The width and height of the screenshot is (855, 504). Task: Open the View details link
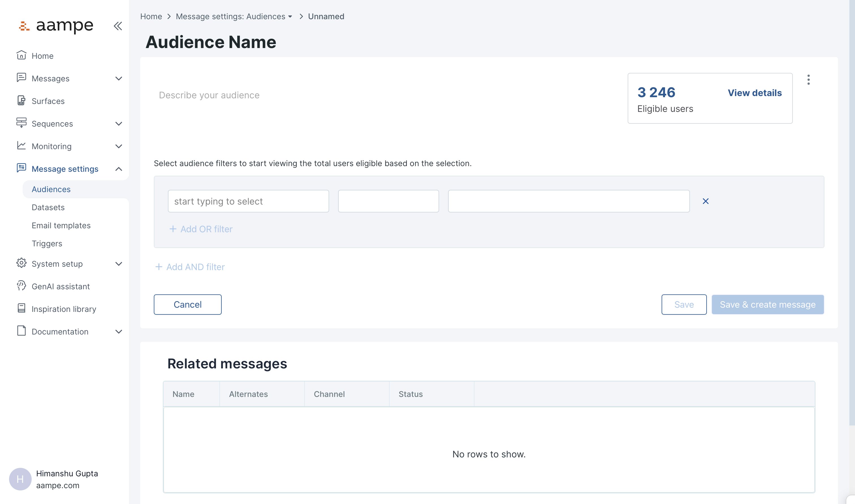[x=755, y=93]
